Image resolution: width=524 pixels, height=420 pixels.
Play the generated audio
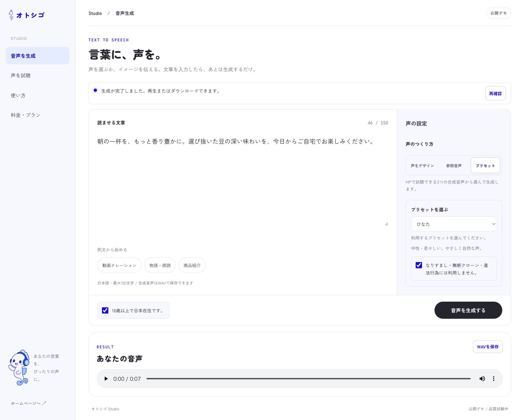106,379
